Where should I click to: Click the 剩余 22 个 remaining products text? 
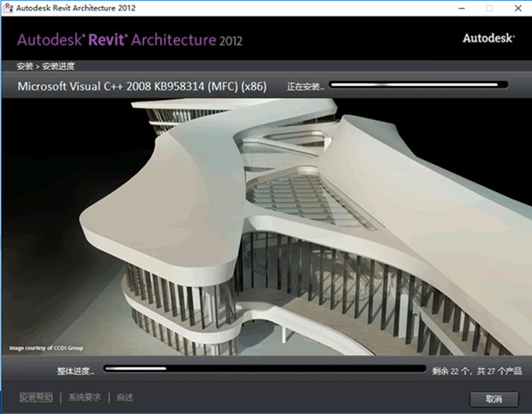477,371
